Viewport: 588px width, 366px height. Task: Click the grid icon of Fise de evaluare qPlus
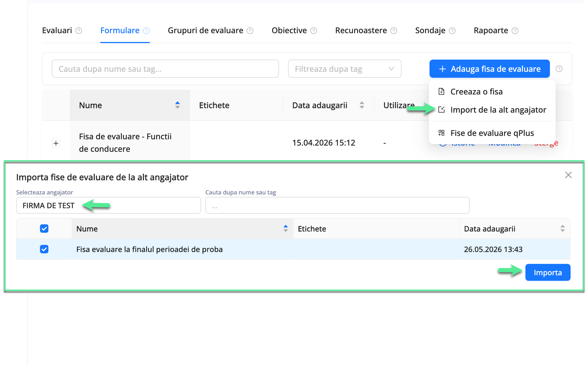[441, 133]
